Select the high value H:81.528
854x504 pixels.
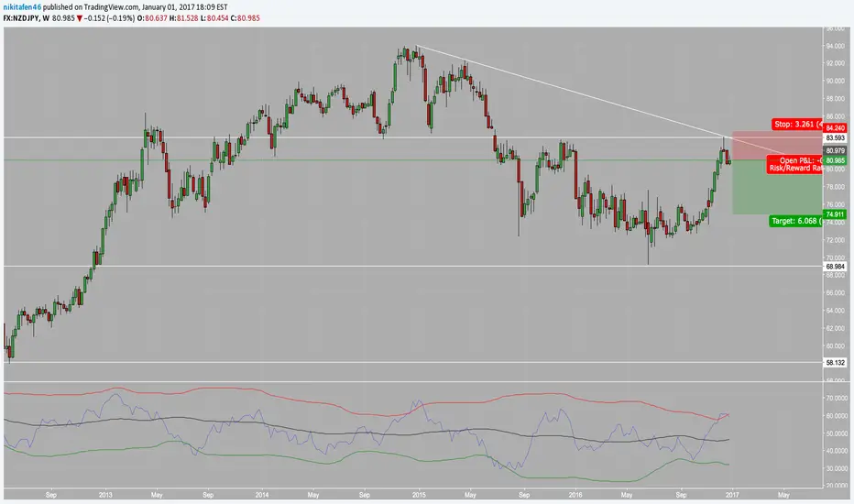pos(183,18)
